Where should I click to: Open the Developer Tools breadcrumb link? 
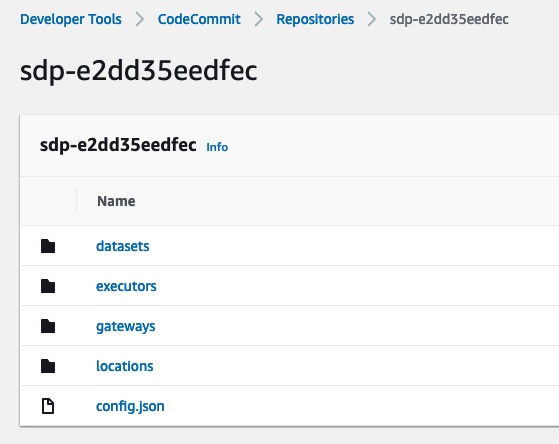71,19
